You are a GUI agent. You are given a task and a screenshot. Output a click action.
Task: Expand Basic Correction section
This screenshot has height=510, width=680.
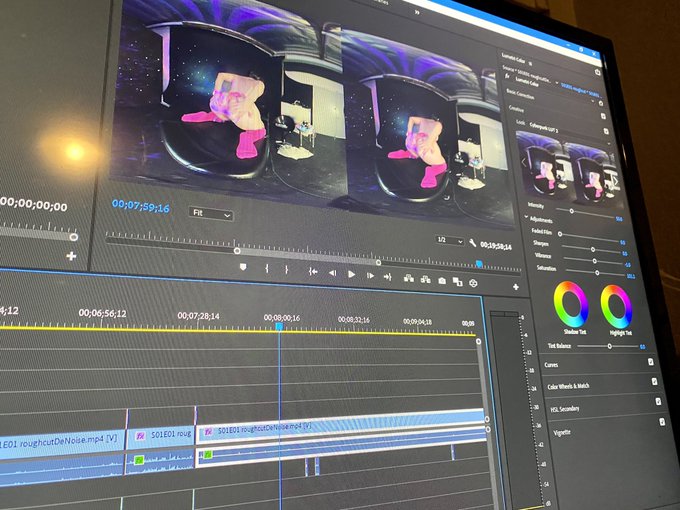coord(520,93)
